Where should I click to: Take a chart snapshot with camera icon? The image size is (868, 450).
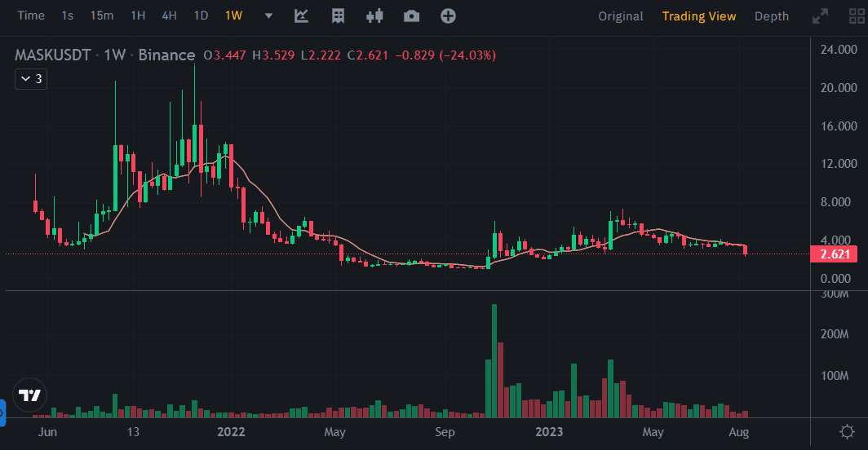pyautogui.click(x=411, y=15)
